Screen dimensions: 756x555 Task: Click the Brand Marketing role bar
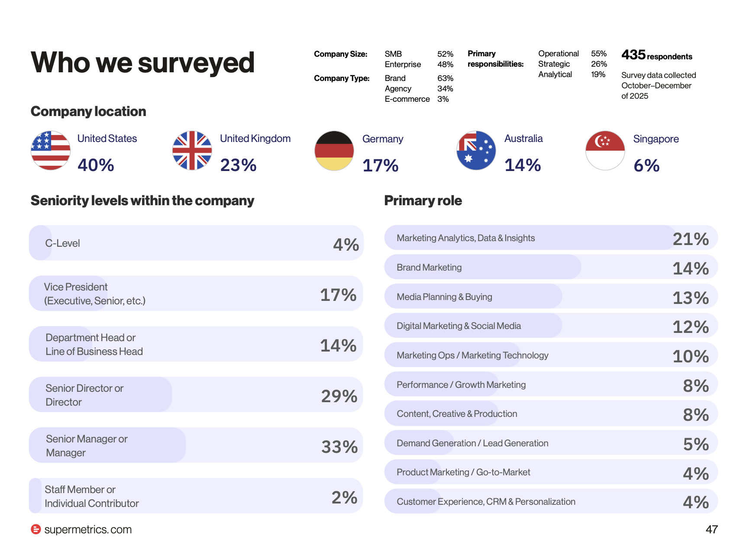tap(551, 267)
